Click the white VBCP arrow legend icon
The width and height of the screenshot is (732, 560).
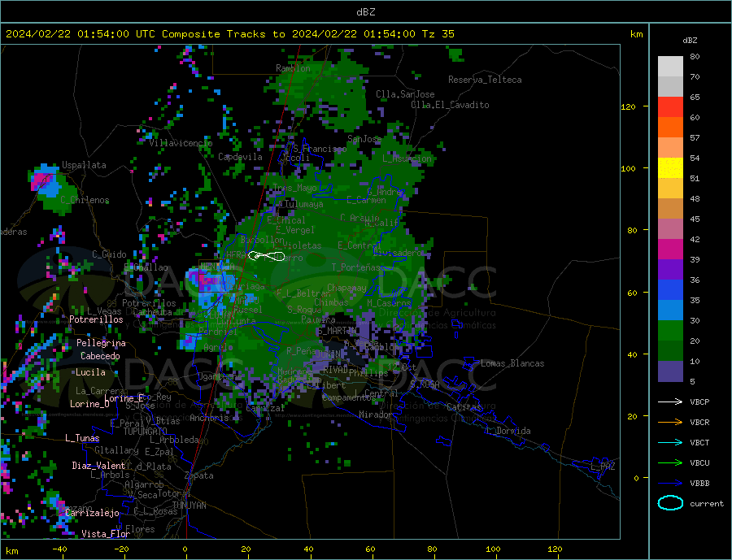click(670, 402)
